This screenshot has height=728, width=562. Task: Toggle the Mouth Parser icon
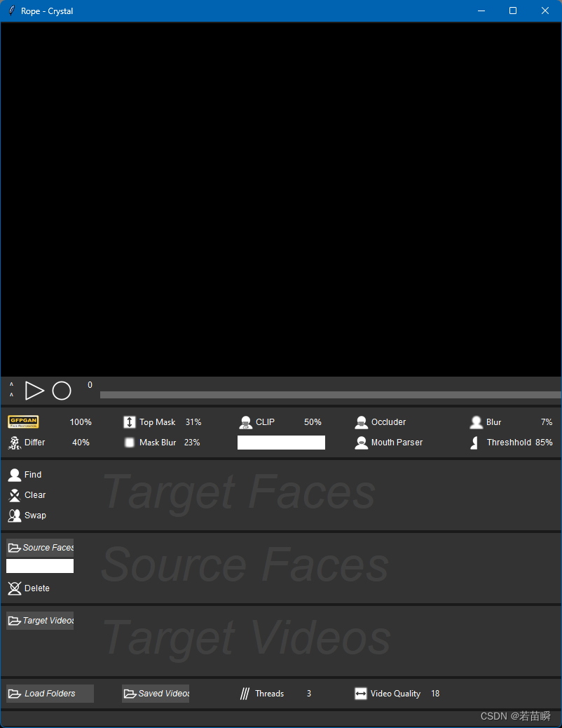point(361,443)
